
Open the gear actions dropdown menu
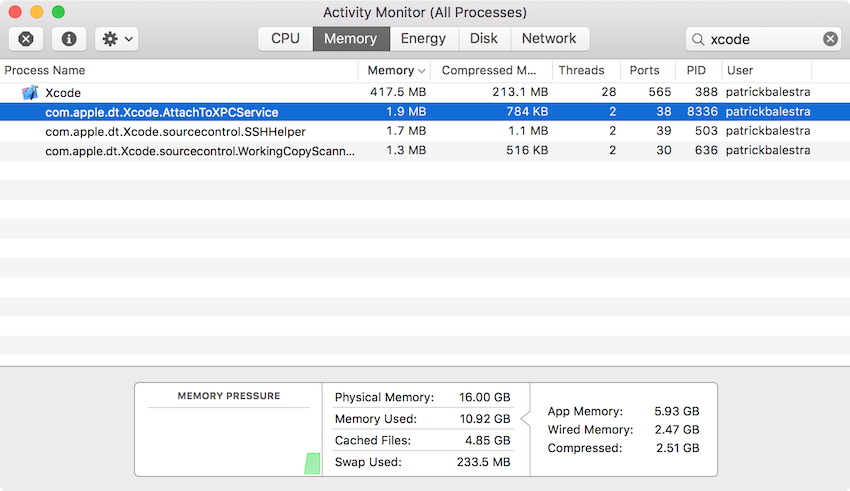click(117, 39)
